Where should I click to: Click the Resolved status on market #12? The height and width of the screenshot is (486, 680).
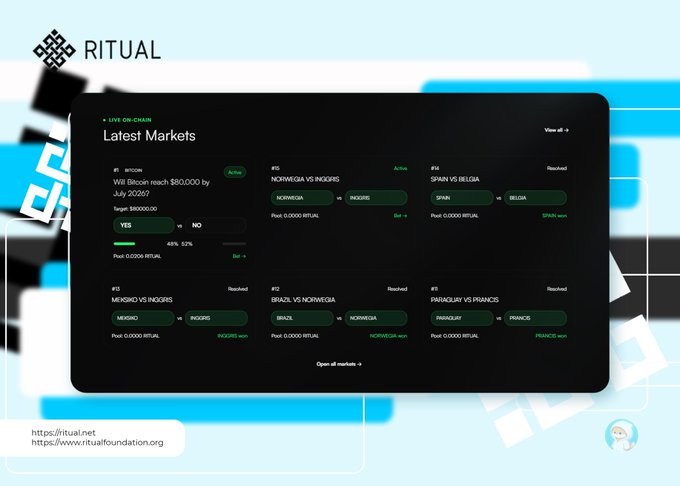pyautogui.click(x=397, y=289)
